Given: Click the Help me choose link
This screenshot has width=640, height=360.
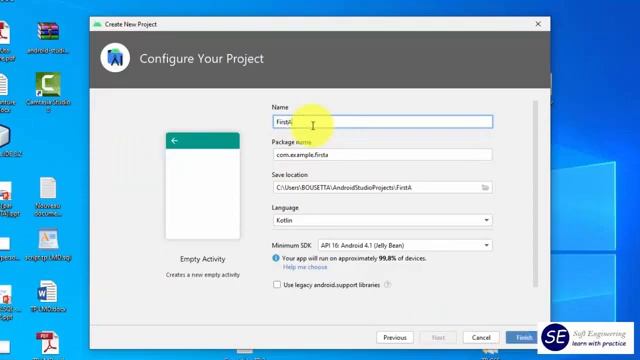Looking at the screenshot, I should 305,267.
